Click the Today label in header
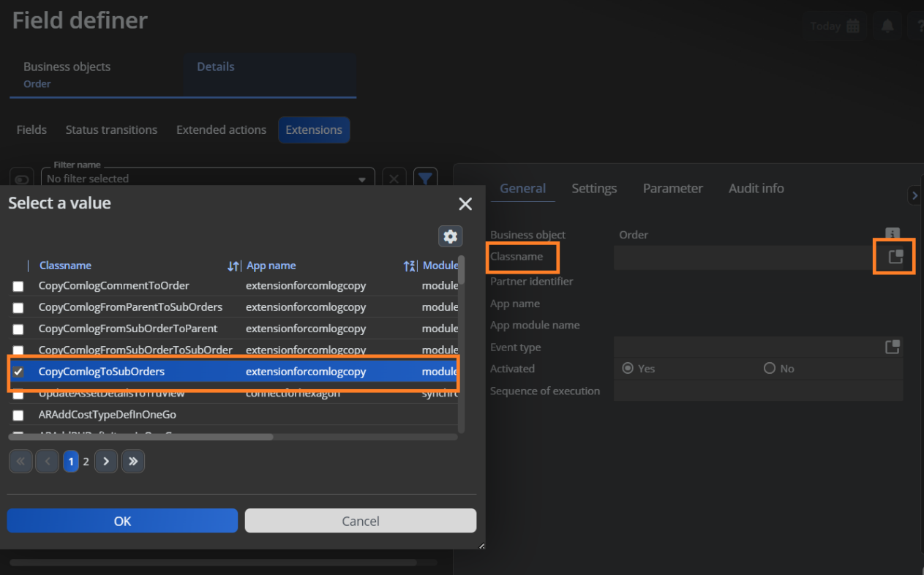The height and width of the screenshot is (575, 924). pyautogui.click(x=825, y=26)
